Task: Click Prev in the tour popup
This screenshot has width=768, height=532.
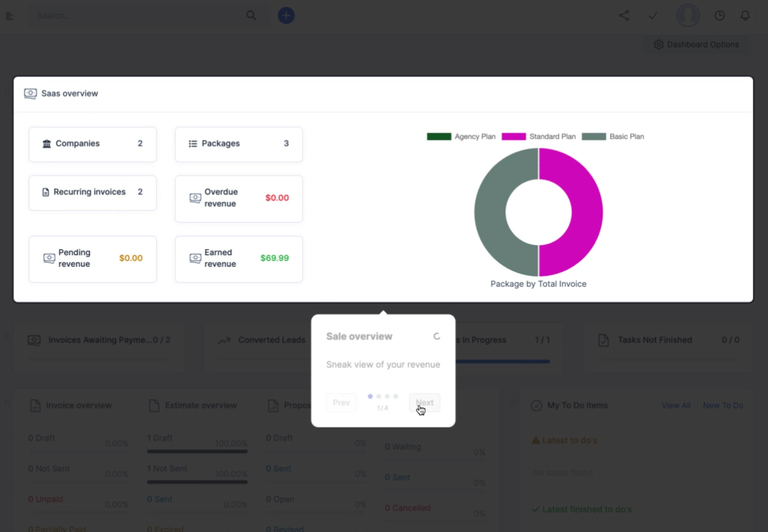Action: click(341, 403)
